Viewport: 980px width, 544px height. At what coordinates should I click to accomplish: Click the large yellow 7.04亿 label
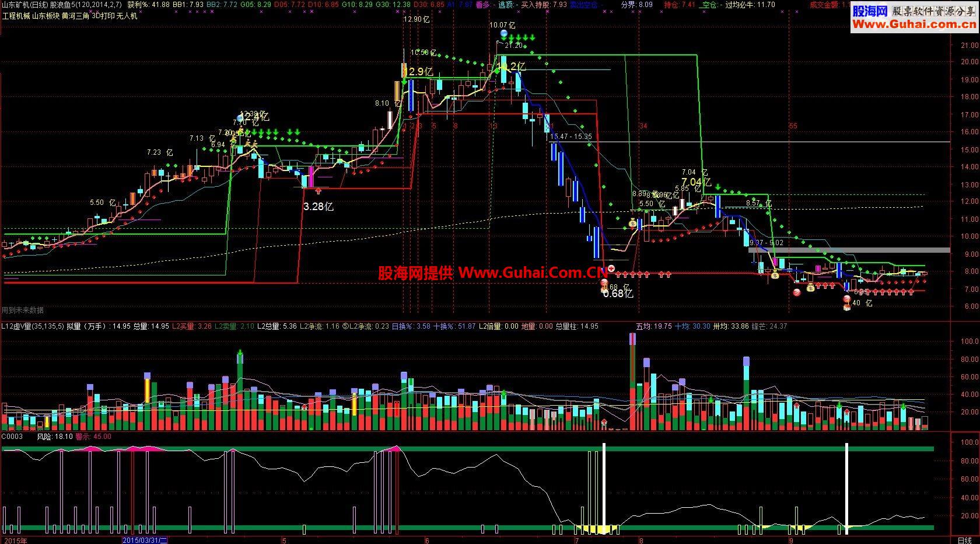point(695,182)
